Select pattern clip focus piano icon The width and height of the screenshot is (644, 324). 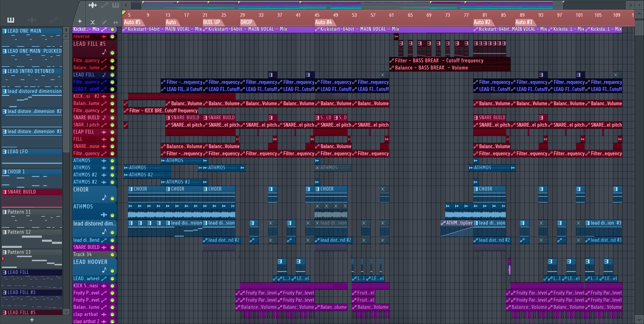pyautogui.click(x=116, y=5)
